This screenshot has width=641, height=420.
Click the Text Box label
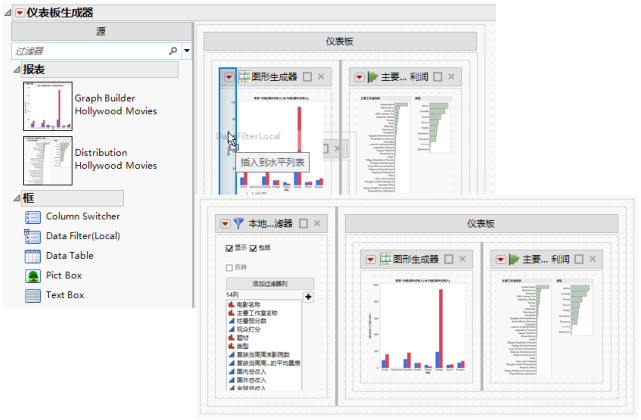click(65, 295)
